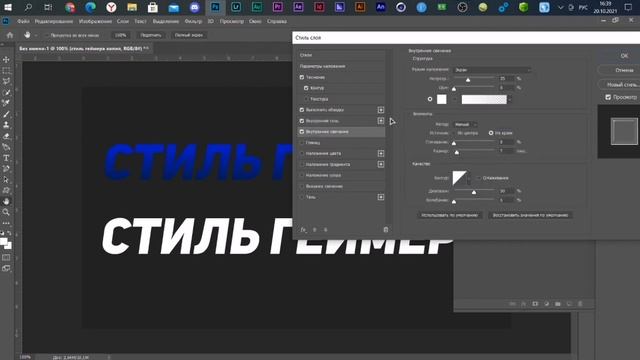
Task: Open the Справка menu
Action: tap(277, 21)
